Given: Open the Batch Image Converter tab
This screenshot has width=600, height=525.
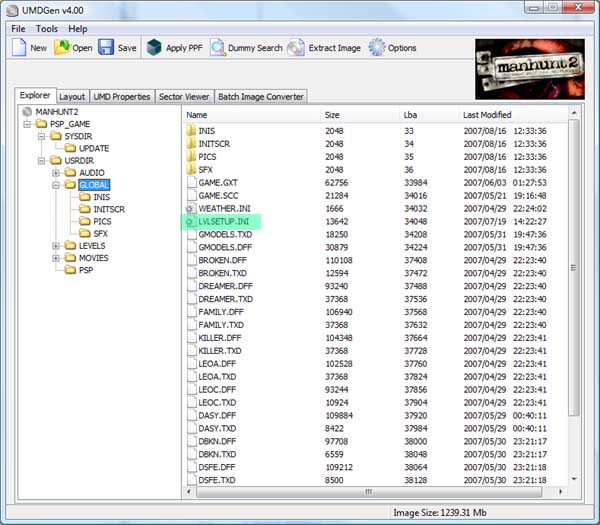Looking at the screenshot, I should 261,97.
